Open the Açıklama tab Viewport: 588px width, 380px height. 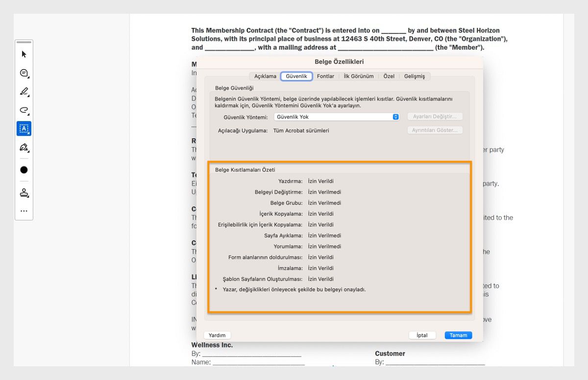(x=265, y=76)
